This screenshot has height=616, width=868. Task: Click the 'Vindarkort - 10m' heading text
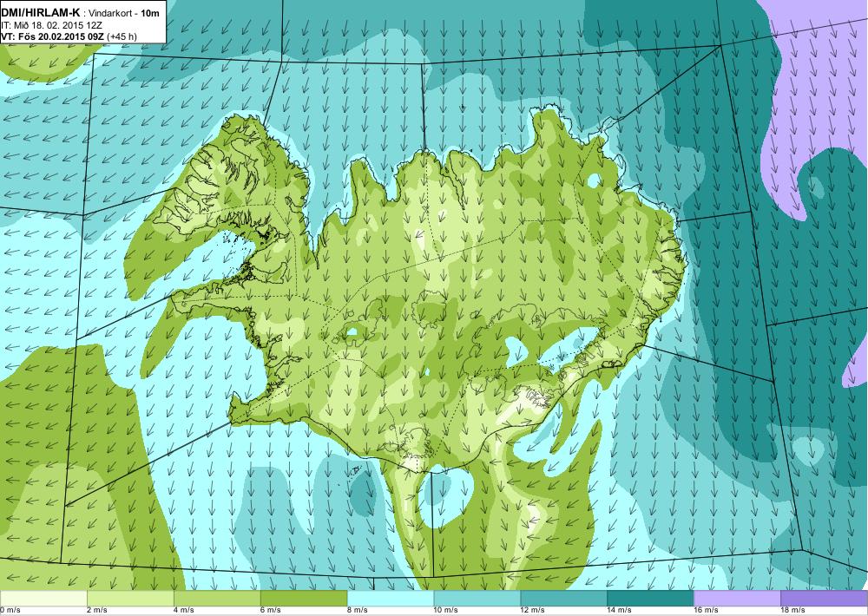(123, 14)
